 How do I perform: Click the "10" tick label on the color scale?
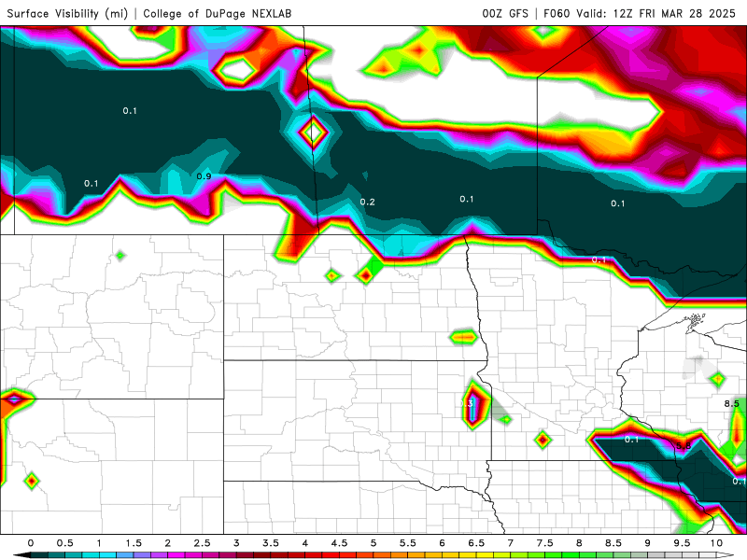716,543
